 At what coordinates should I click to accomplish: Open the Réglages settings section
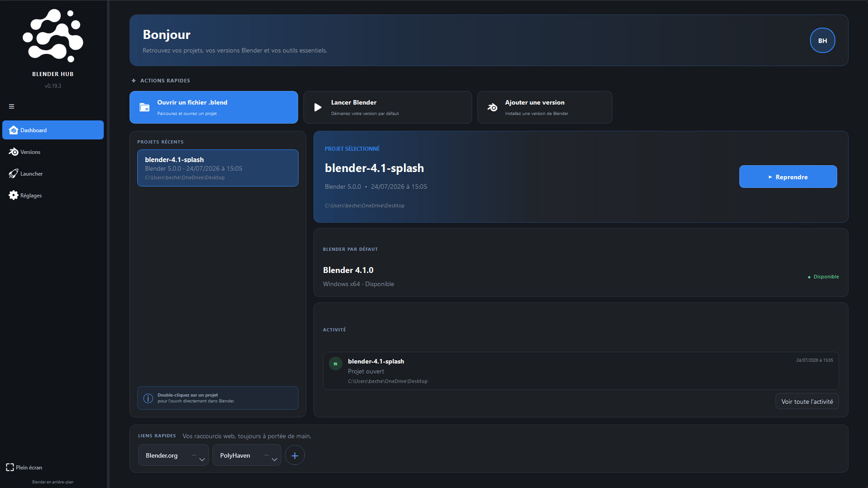coord(53,195)
